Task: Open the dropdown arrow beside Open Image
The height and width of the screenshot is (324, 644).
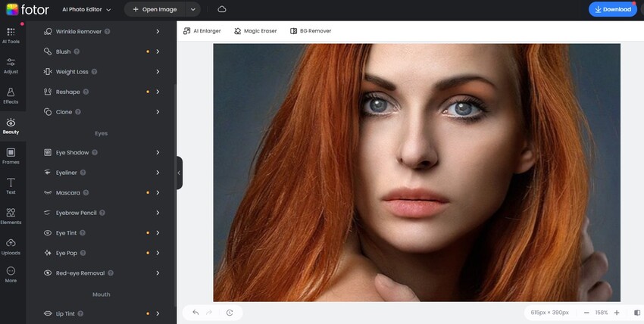Action: (x=193, y=9)
